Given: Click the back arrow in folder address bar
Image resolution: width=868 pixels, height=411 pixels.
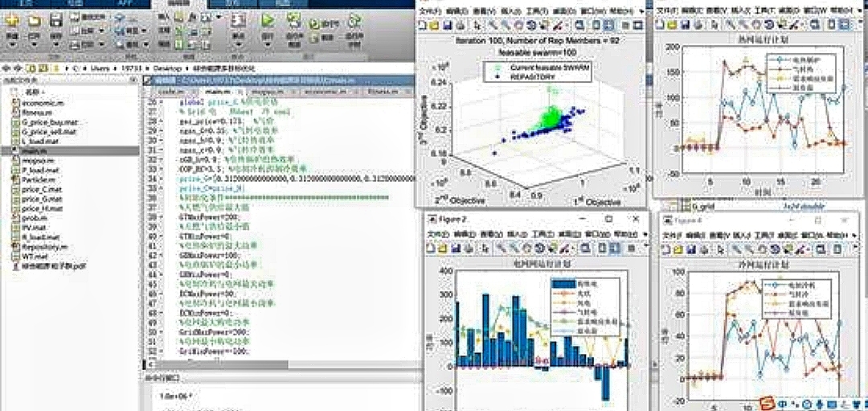Looking at the screenshot, I should tap(6, 68).
